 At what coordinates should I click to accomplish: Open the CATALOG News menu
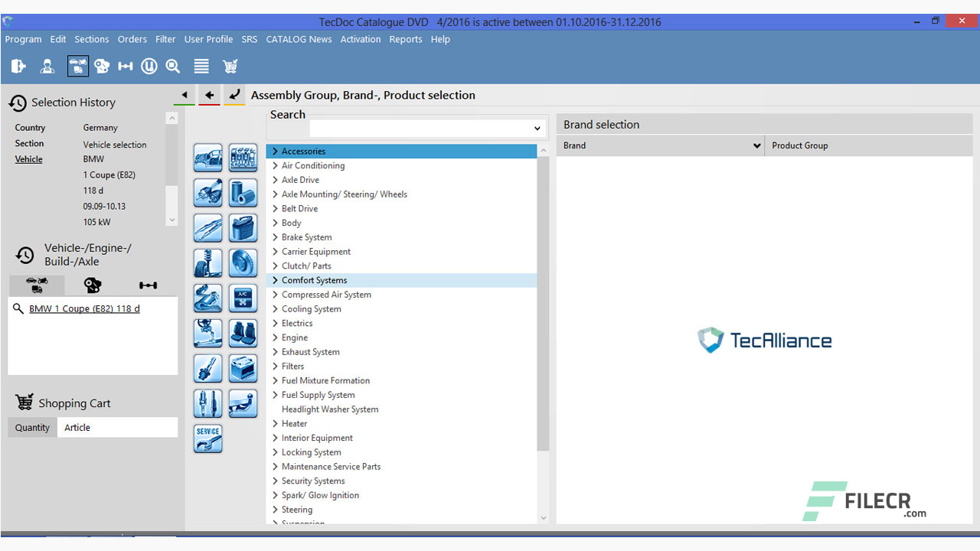(299, 39)
